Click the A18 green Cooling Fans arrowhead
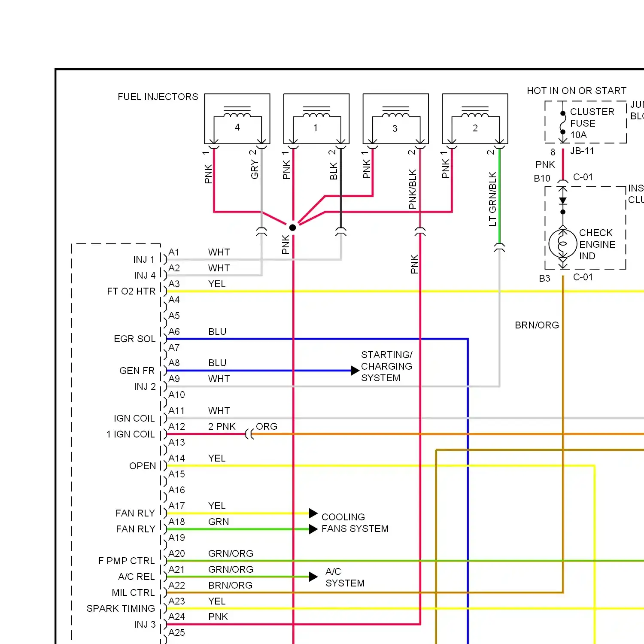The width and height of the screenshot is (644, 644). [313, 529]
